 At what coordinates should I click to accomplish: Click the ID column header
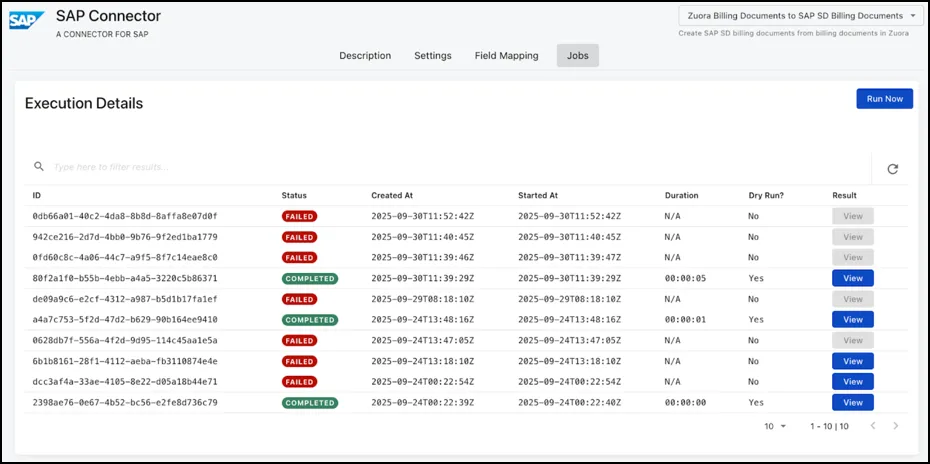click(x=36, y=195)
